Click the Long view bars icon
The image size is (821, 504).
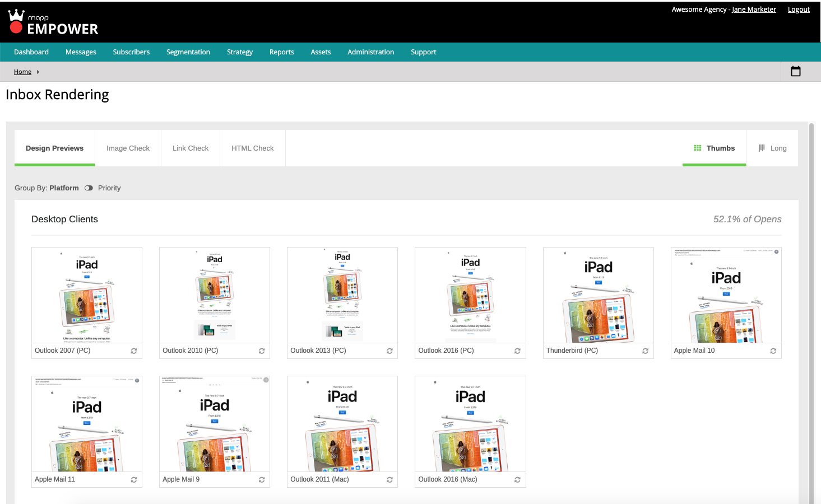coord(762,148)
